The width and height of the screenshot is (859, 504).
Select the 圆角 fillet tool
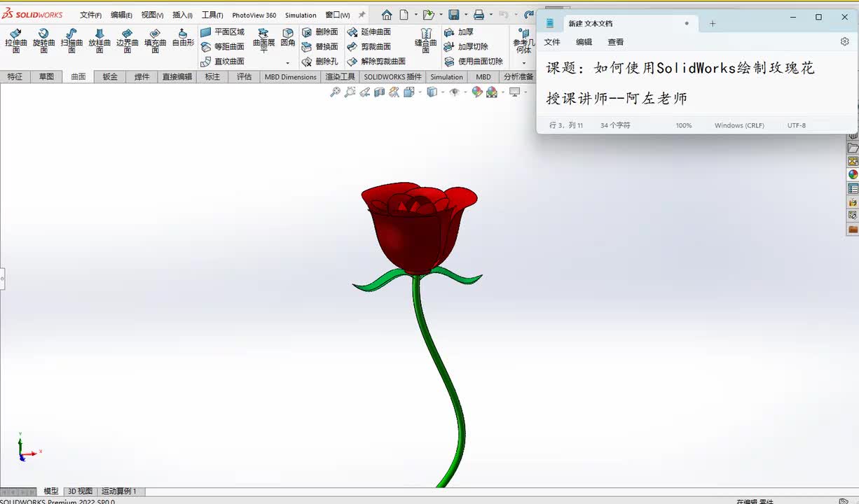pyautogui.click(x=288, y=38)
